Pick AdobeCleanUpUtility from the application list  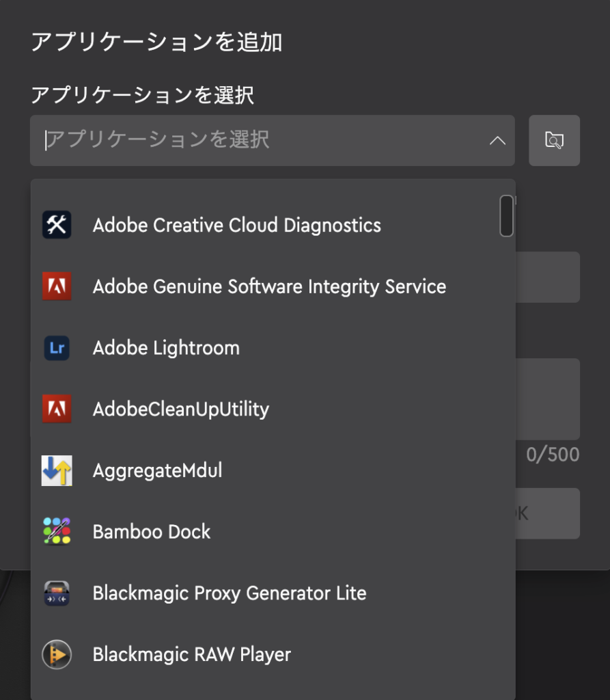click(273, 409)
